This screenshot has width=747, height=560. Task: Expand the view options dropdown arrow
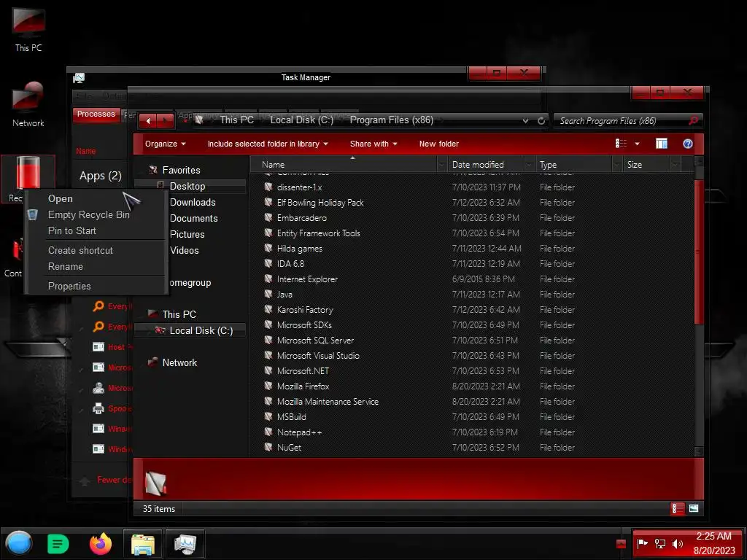(637, 144)
